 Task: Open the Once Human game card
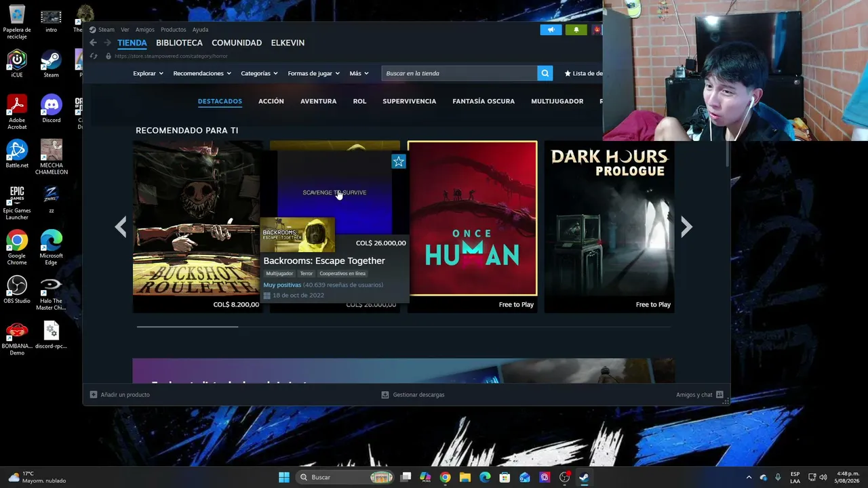pos(473,226)
